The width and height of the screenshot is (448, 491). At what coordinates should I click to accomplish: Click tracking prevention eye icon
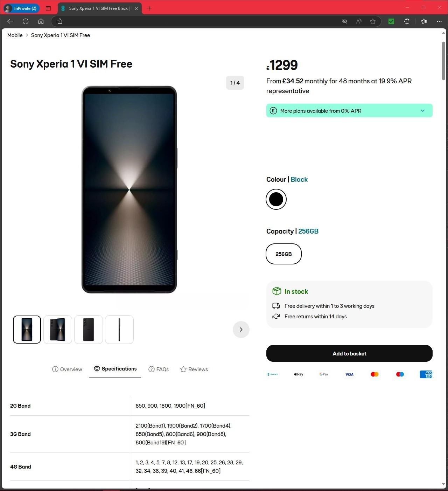point(345,21)
